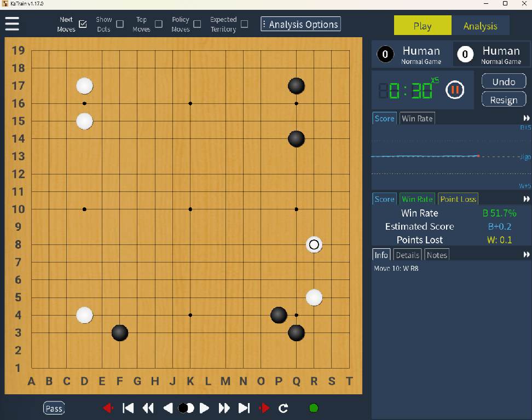The image size is (532, 420).
Task: Click the Resign button
Action: pyautogui.click(x=504, y=100)
